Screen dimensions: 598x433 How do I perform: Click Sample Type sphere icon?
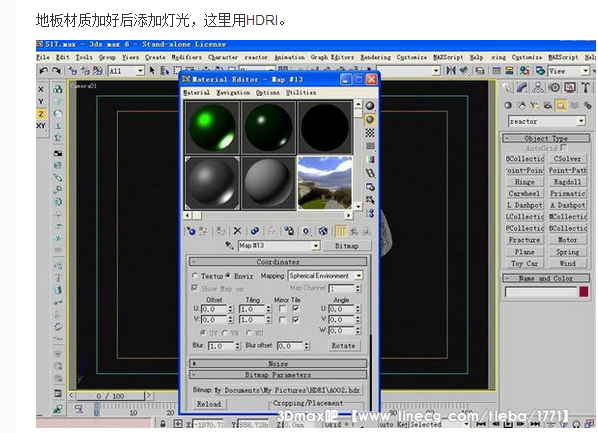(370, 106)
